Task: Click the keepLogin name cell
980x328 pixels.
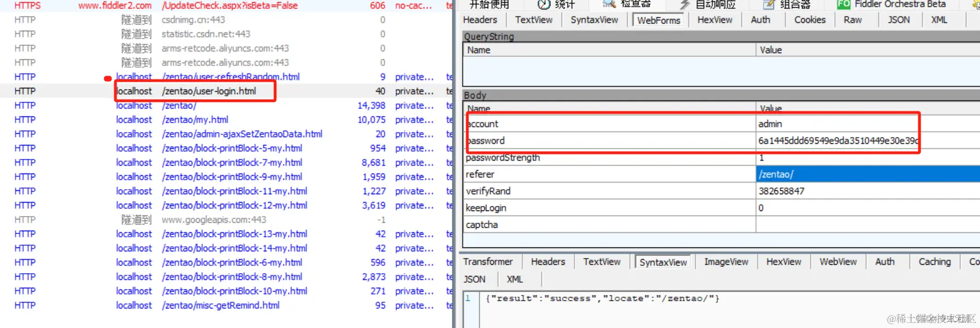Action: pos(610,208)
